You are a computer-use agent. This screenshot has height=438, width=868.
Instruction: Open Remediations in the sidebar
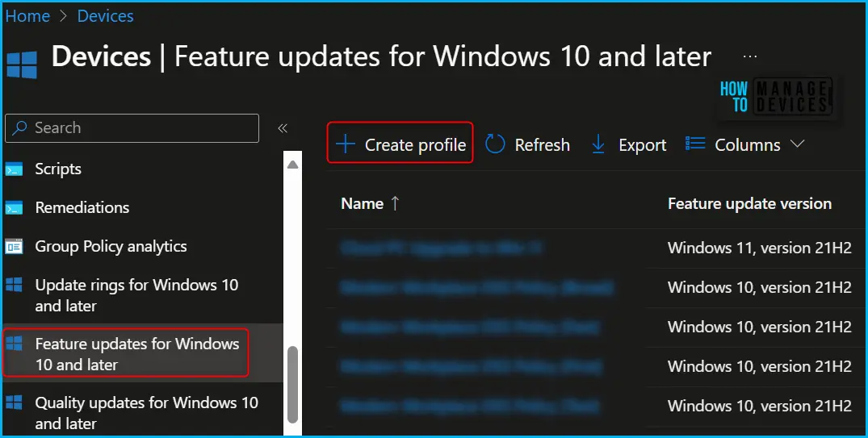[x=82, y=207]
